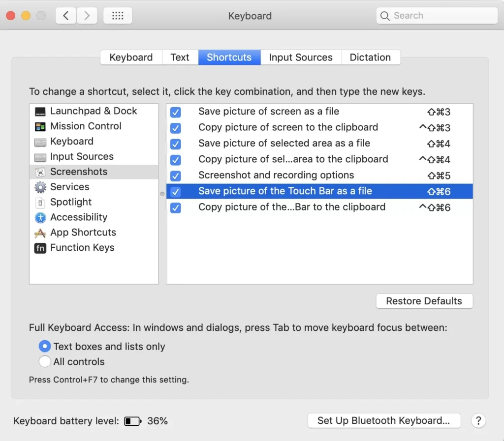The width and height of the screenshot is (504, 441).
Task: Open Mission Control shortcuts category icon
Action: pos(40,126)
